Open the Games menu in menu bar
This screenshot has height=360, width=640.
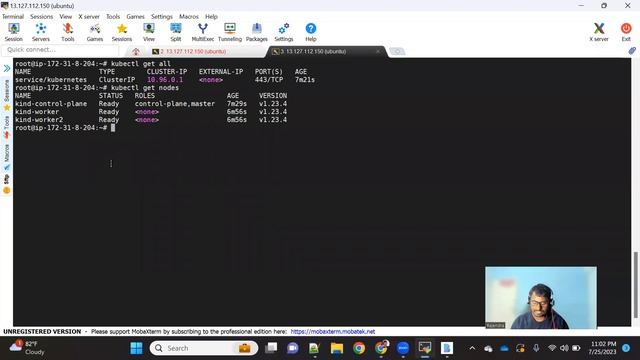coord(135,16)
